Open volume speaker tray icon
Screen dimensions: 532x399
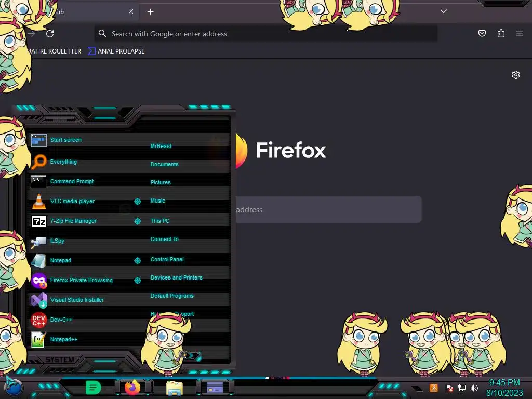[474, 388]
